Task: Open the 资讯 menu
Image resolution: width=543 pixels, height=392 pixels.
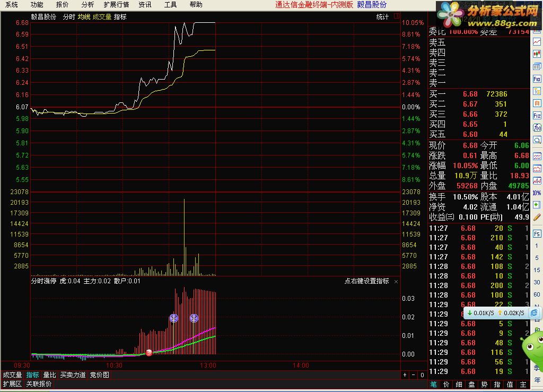Action: point(145,5)
